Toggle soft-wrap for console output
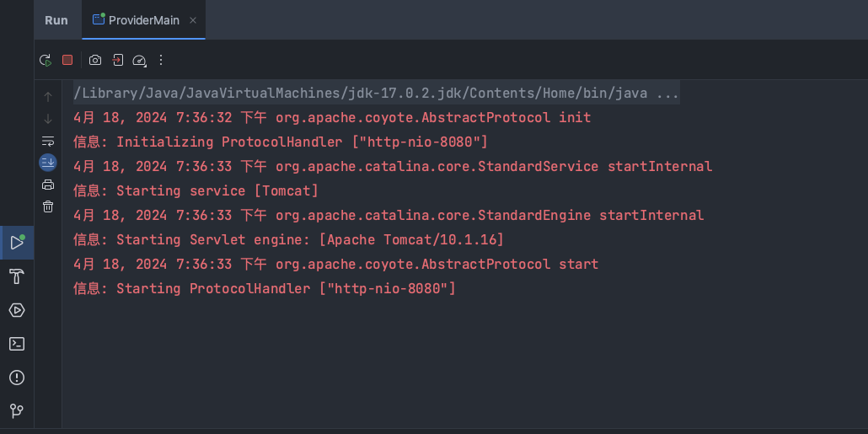The width and height of the screenshot is (868, 434). click(x=48, y=141)
